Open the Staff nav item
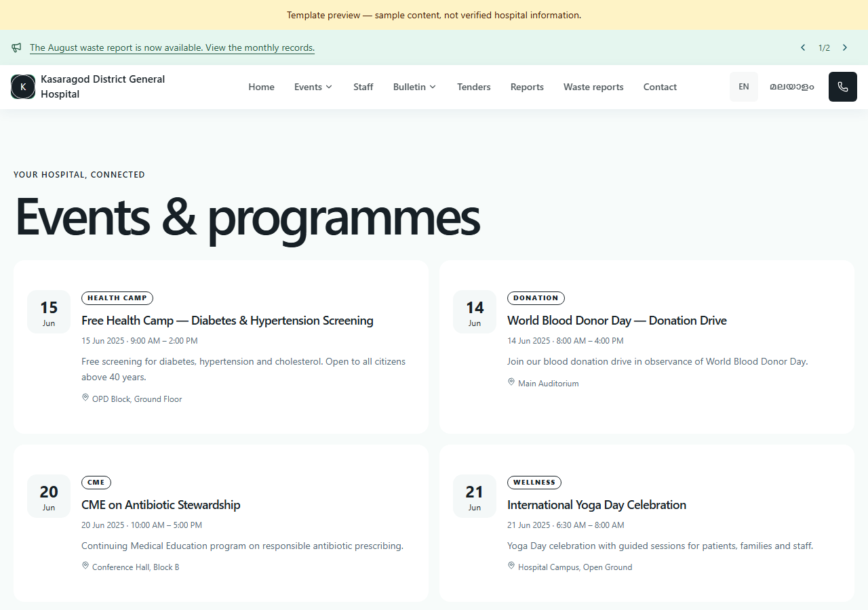This screenshot has width=868, height=610. click(363, 87)
